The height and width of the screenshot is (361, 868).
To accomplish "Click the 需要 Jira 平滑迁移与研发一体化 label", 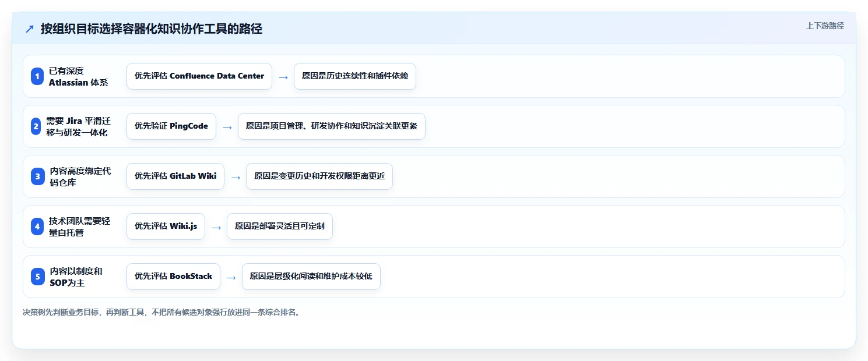I will click(79, 126).
